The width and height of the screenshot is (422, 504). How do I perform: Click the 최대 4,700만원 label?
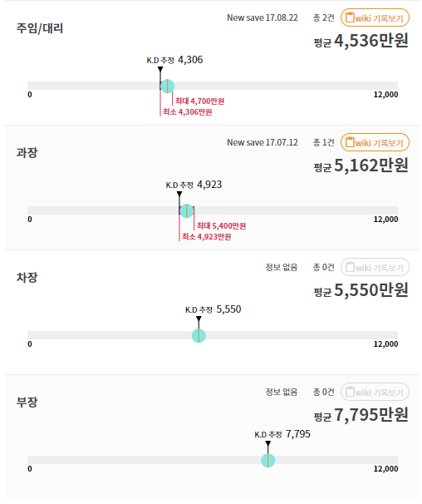click(199, 101)
